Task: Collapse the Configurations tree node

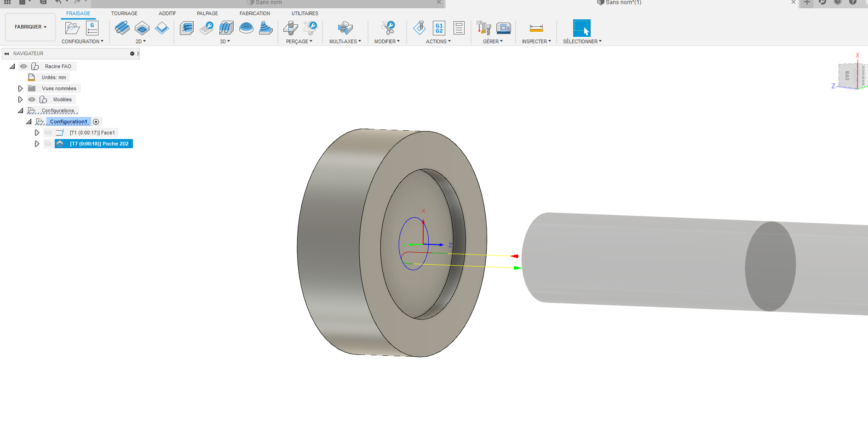Action: 21,110
